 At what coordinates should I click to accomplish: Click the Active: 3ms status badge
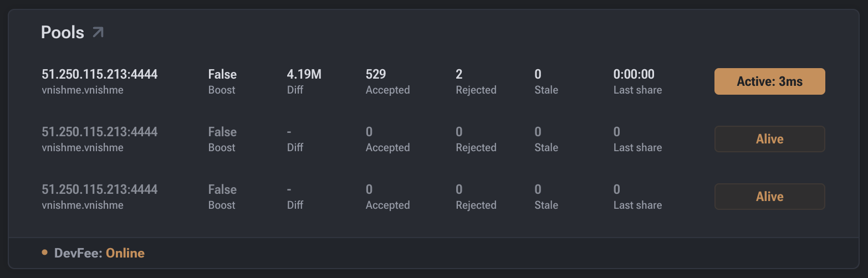(x=769, y=81)
